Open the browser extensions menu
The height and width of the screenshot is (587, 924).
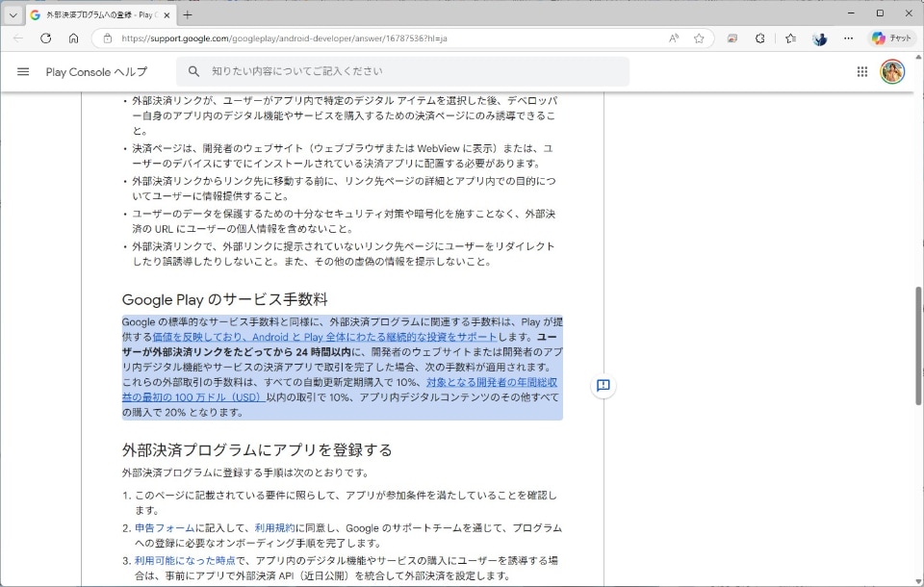tap(760, 38)
